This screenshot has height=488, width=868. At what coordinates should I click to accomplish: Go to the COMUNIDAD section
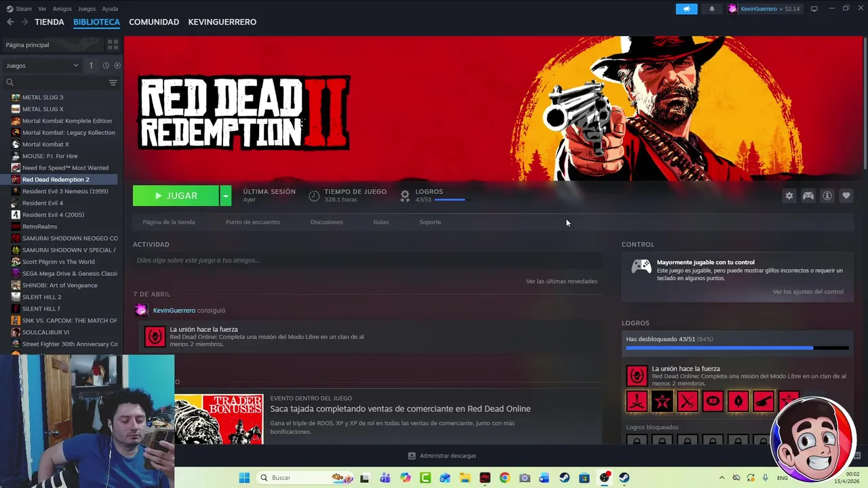154,22
